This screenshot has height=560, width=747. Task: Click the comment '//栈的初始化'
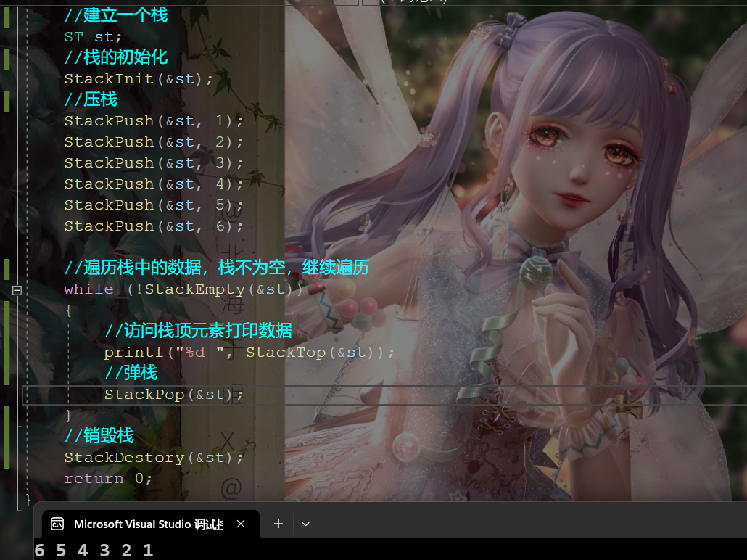point(116,57)
